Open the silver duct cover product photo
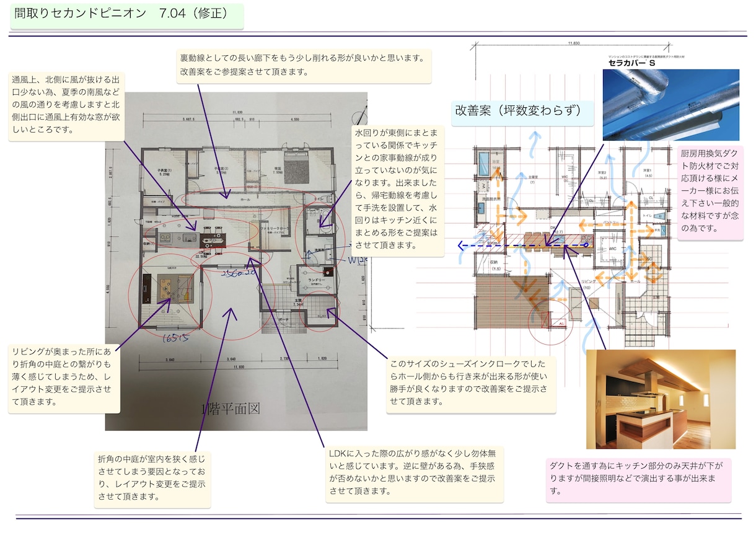756x535 pixels. point(670,104)
